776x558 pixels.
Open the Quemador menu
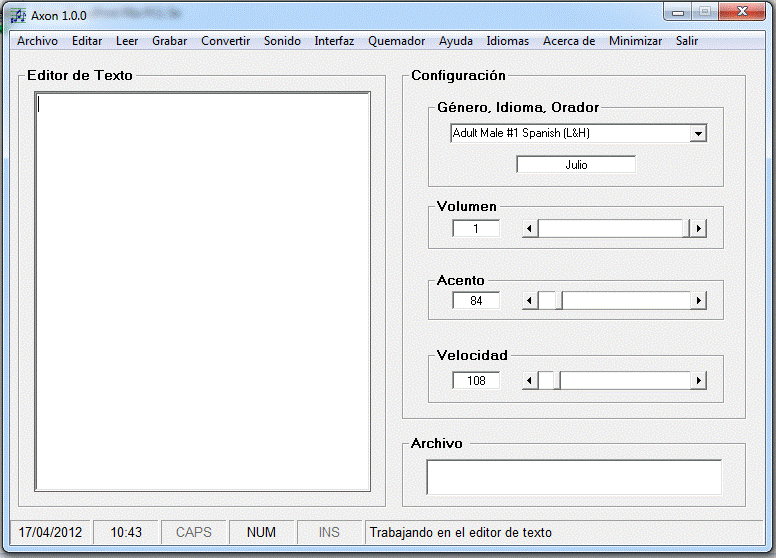tap(396, 41)
